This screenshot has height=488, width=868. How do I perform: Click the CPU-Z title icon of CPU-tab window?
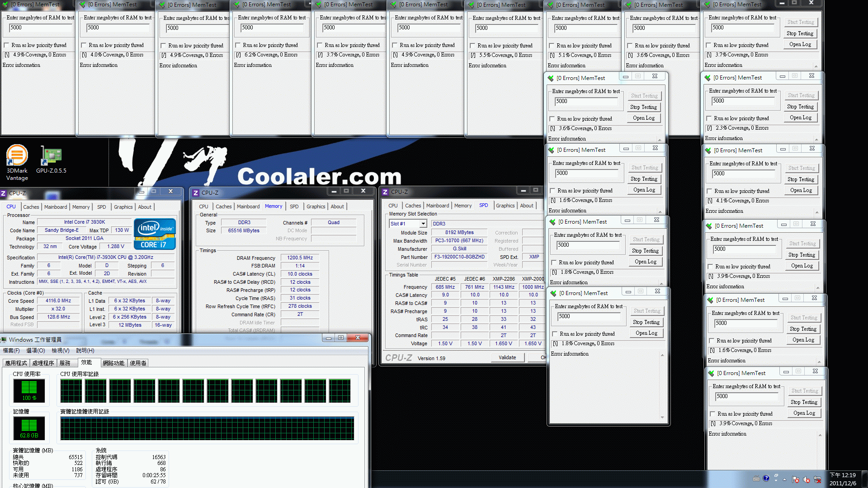point(4,193)
